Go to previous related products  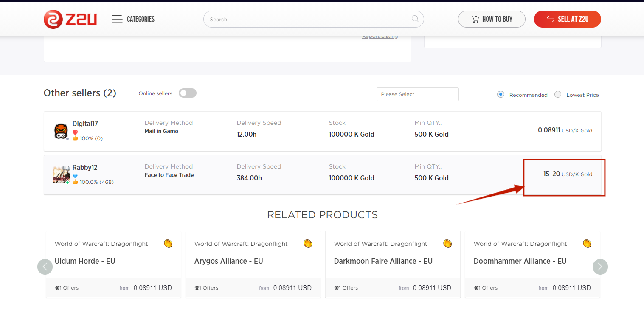(45, 267)
